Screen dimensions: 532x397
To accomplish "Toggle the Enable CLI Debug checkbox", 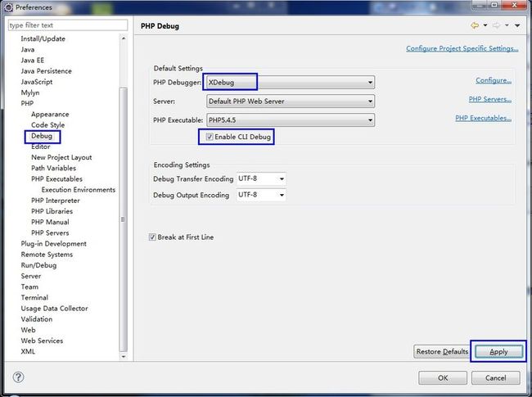I will click(x=210, y=137).
